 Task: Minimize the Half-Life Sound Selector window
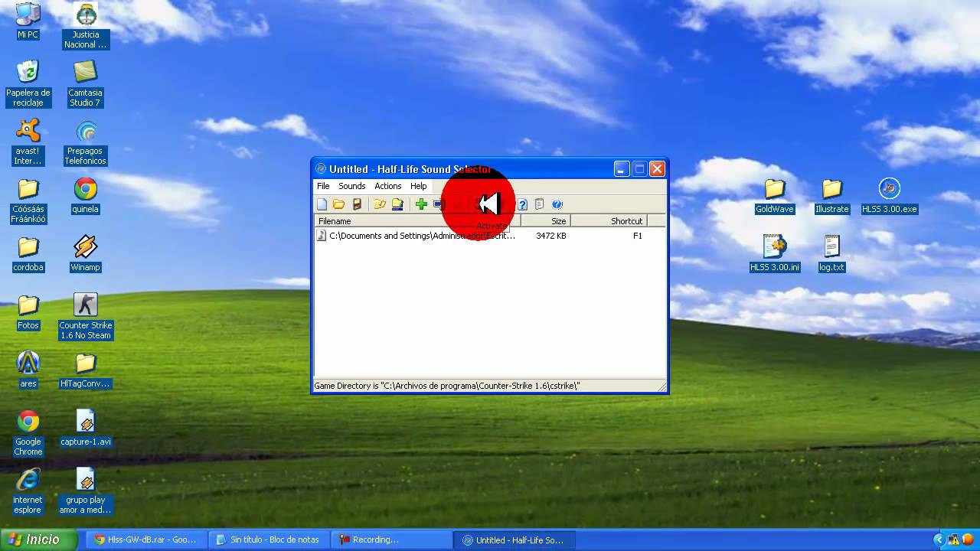(622, 169)
